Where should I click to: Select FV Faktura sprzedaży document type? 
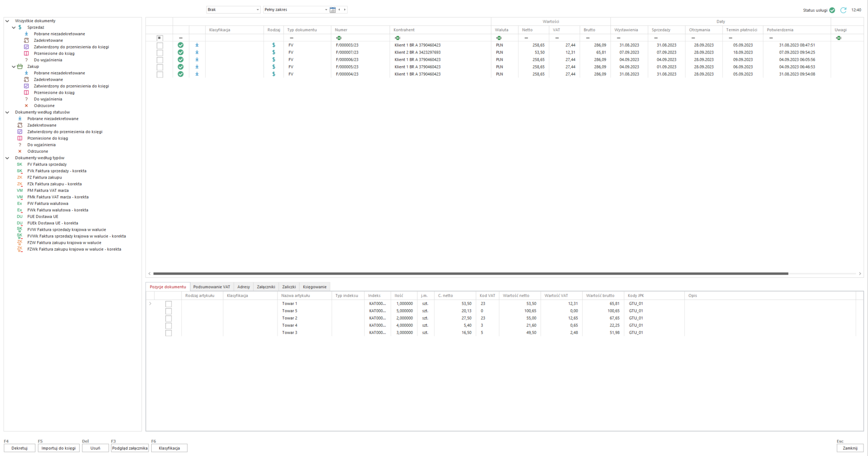47,165
